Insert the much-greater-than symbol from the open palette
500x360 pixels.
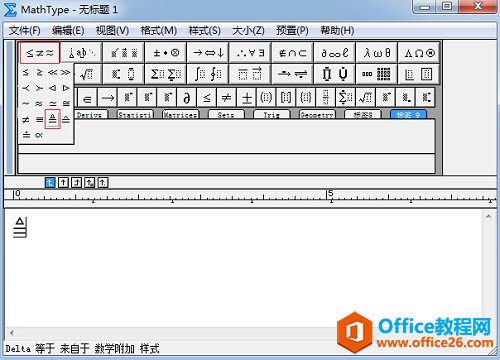[x=66, y=72]
